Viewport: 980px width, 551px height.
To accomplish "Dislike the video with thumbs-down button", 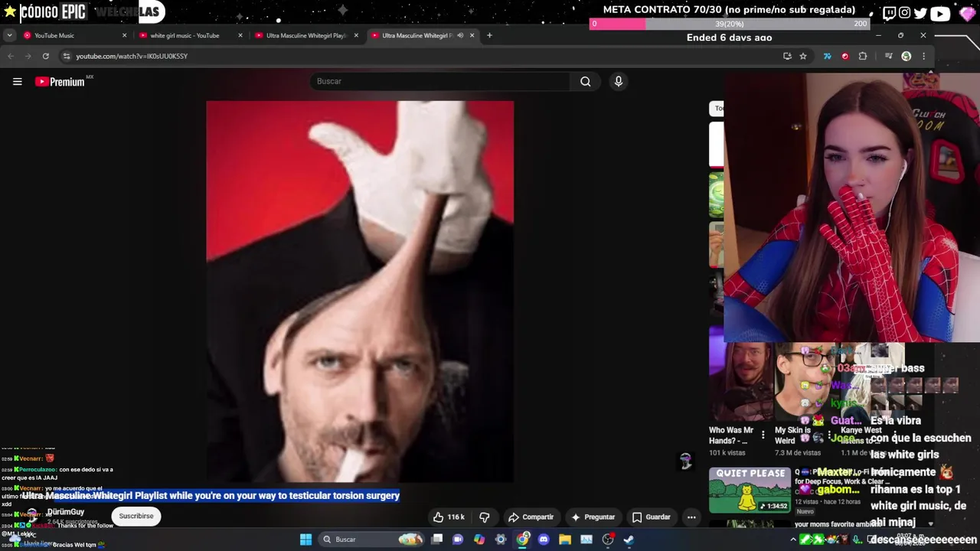I will tap(484, 517).
